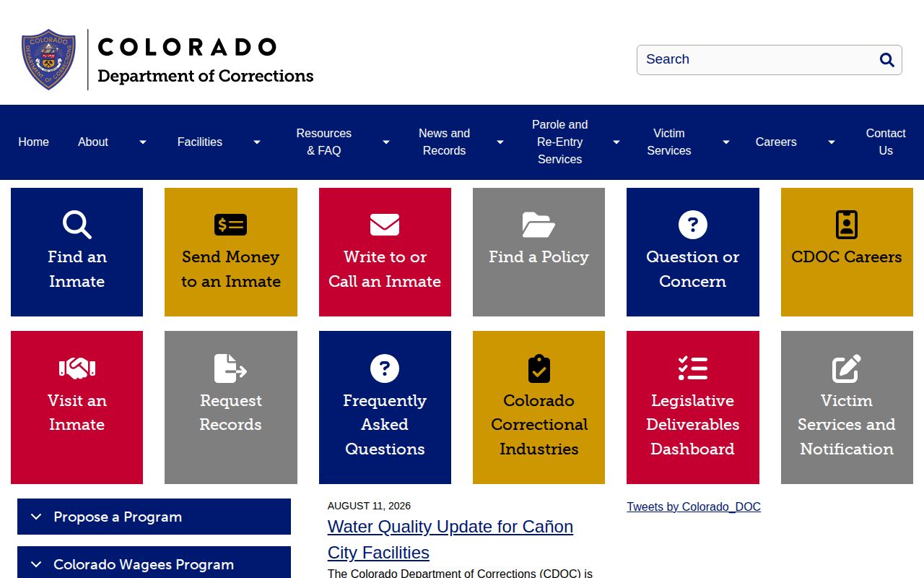Viewport: 924px width, 578px height.
Task: Click the ID badge icon on CDOC Careers
Action: (847, 225)
